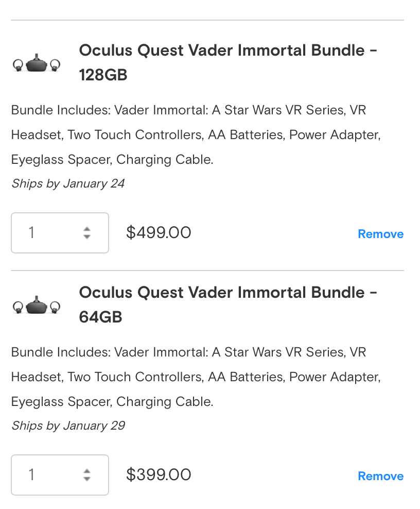Decrease quantity of the 64GB bundle
420x509 pixels.
pos(87,479)
